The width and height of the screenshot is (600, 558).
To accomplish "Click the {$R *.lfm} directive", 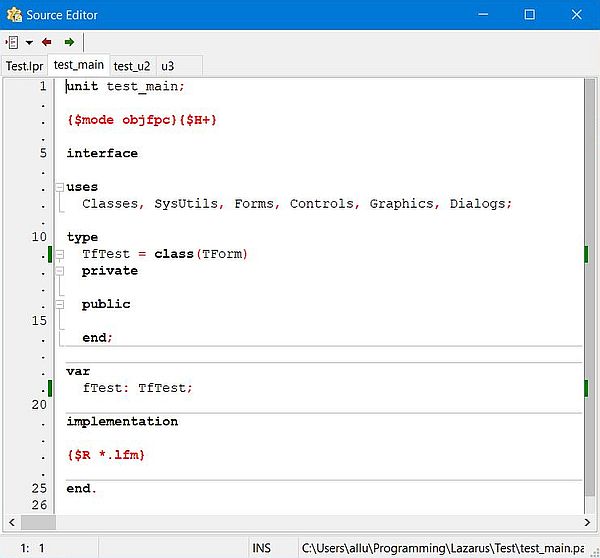I will [x=106, y=455].
